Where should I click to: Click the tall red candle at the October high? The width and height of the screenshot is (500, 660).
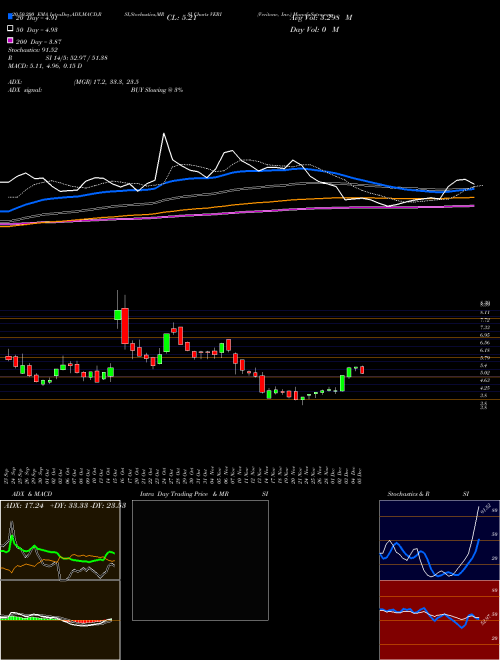(x=125, y=326)
